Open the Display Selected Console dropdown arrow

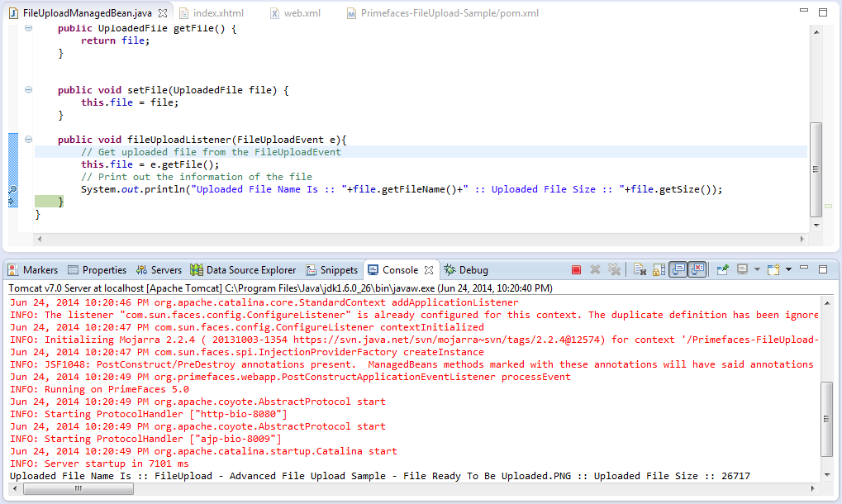(x=757, y=270)
